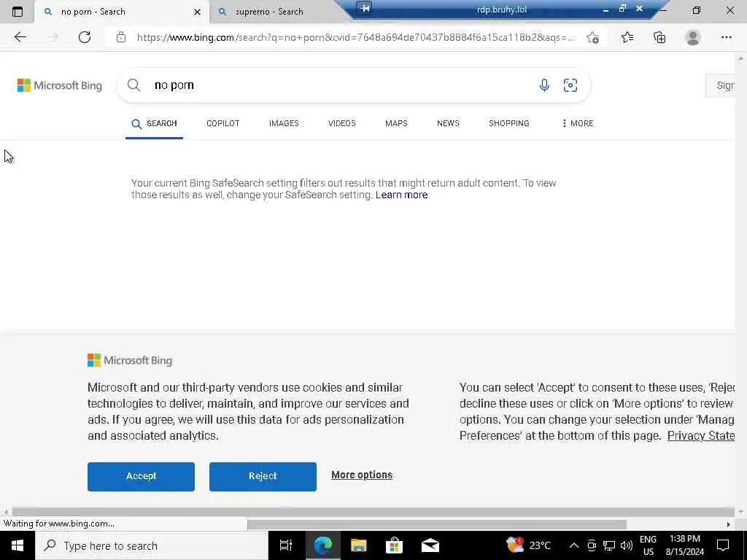Open Microsoft Edge from the taskbar
Image resolution: width=747 pixels, height=560 pixels.
322,545
